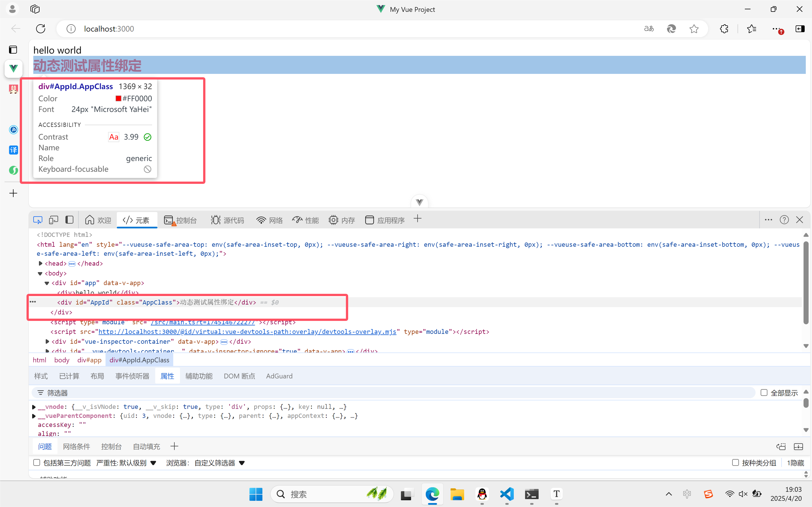Open Visual Studio Code from the taskbar
The height and width of the screenshot is (507, 812).
tap(507, 494)
